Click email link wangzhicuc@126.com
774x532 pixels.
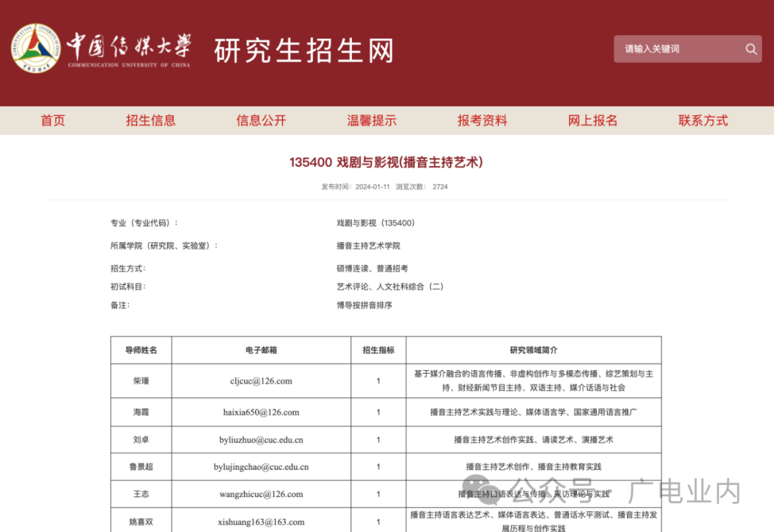click(261, 493)
